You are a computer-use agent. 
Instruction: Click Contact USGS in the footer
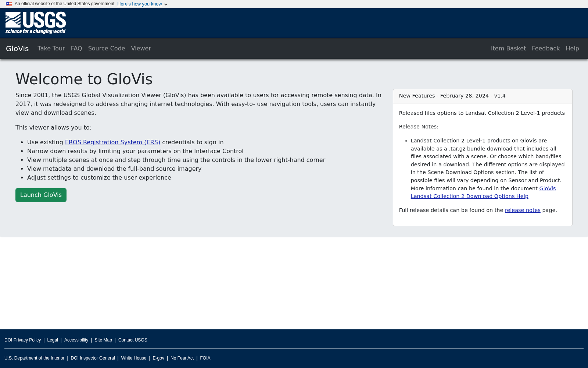(x=133, y=340)
